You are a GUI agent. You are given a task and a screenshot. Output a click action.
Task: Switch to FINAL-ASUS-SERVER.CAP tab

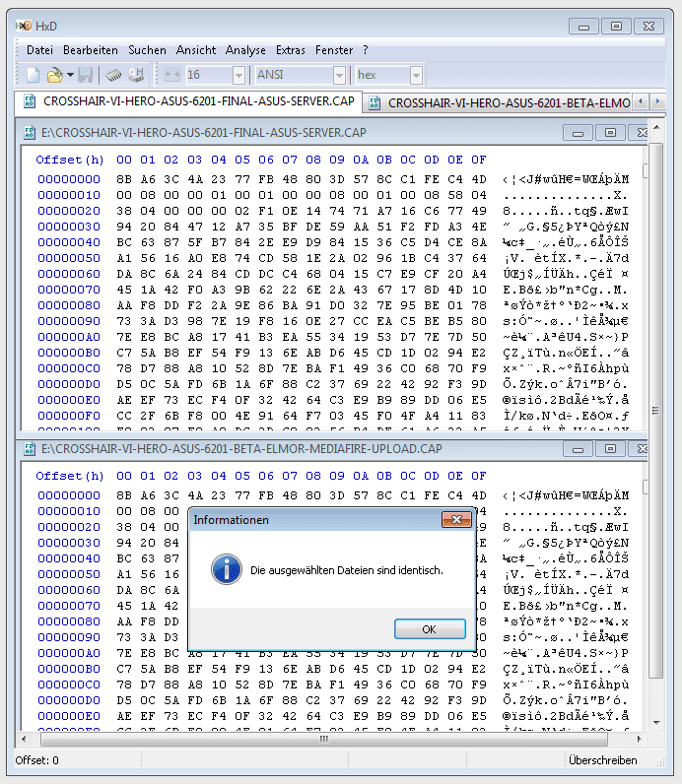point(187,101)
